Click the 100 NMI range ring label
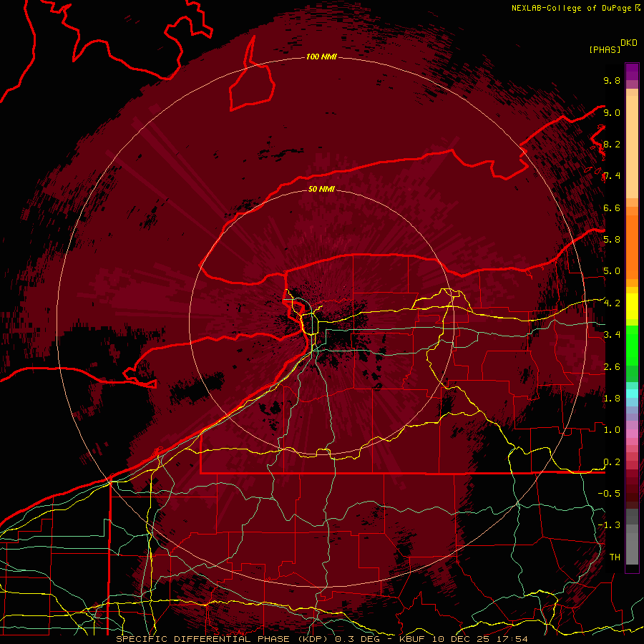644x644 pixels. 321,57
